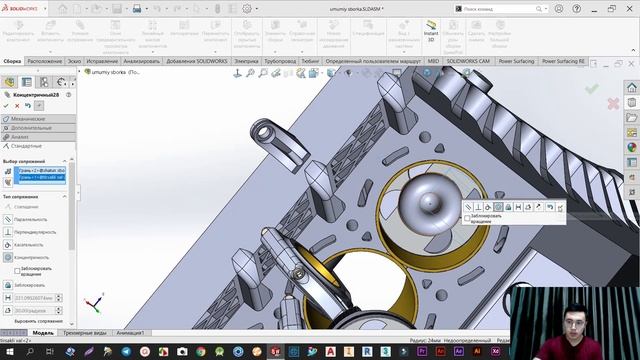
Task: Choose Distance in the floating mate toolbar
Action: click(x=518, y=207)
